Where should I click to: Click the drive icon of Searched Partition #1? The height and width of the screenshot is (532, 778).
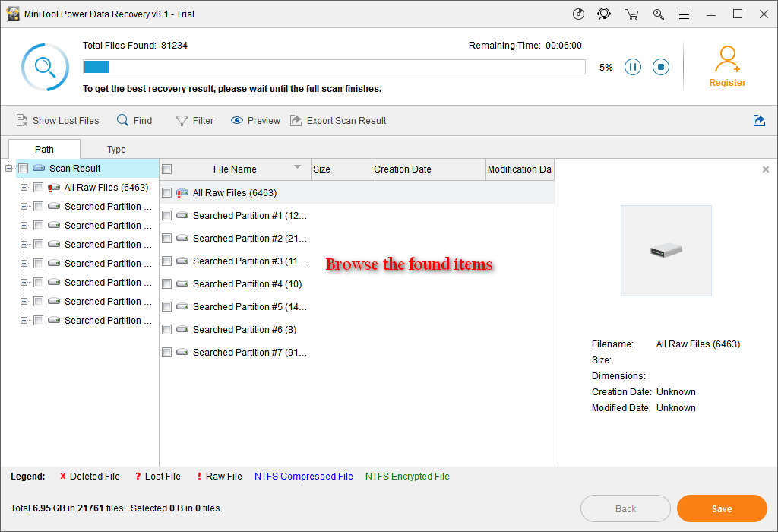[x=182, y=215]
